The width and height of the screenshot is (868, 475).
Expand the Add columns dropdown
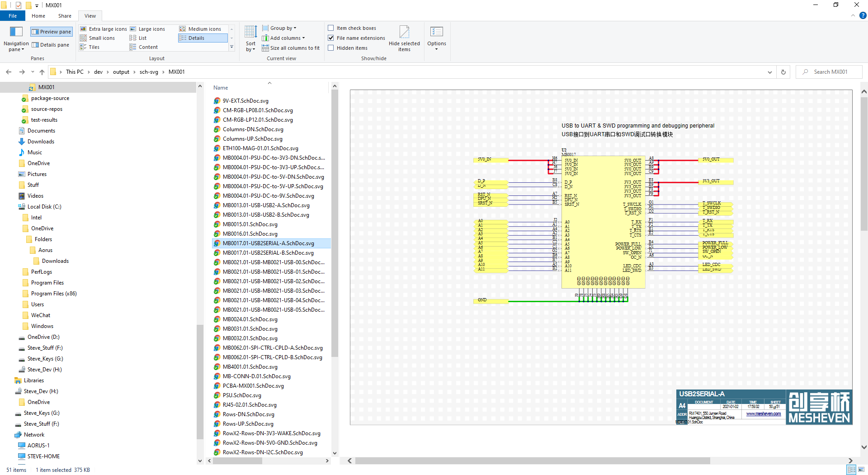click(x=283, y=38)
